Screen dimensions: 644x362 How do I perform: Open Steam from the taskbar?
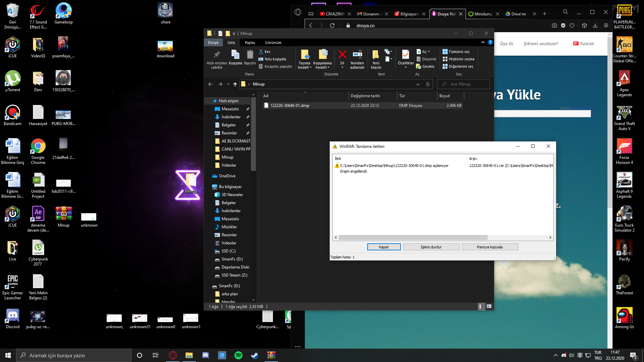tap(255, 355)
